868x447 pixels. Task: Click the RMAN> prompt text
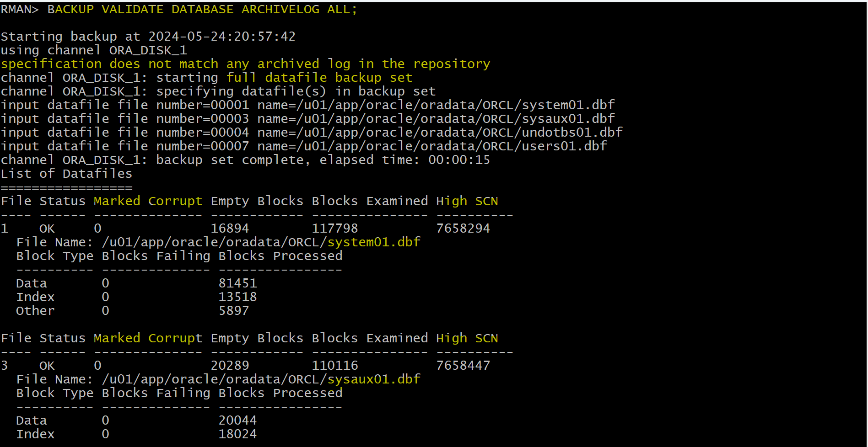pyautogui.click(x=20, y=10)
